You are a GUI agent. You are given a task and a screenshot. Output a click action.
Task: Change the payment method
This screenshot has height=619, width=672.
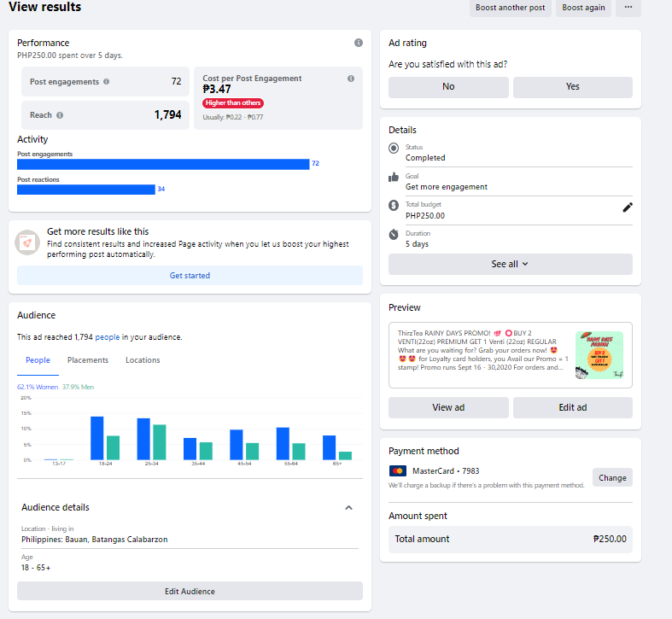click(612, 477)
